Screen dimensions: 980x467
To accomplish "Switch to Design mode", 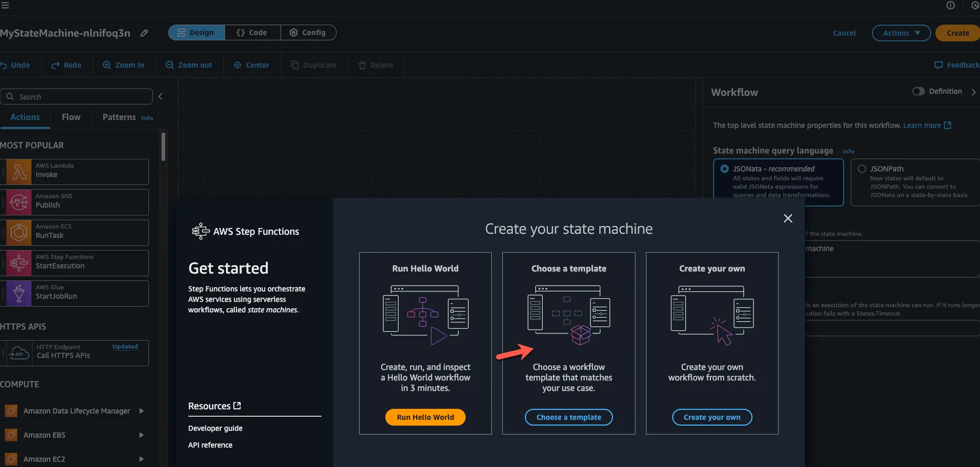I will (x=197, y=32).
